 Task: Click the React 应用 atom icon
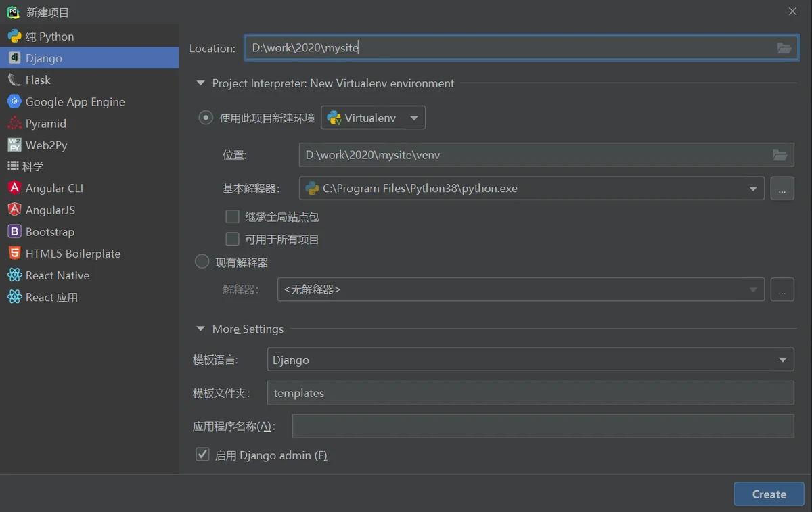point(14,297)
